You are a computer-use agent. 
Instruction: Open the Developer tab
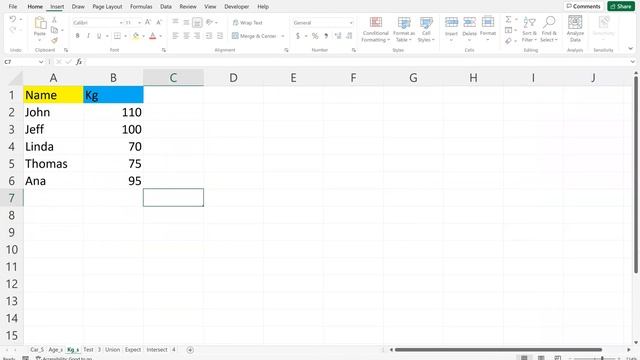tap(237, 7)
